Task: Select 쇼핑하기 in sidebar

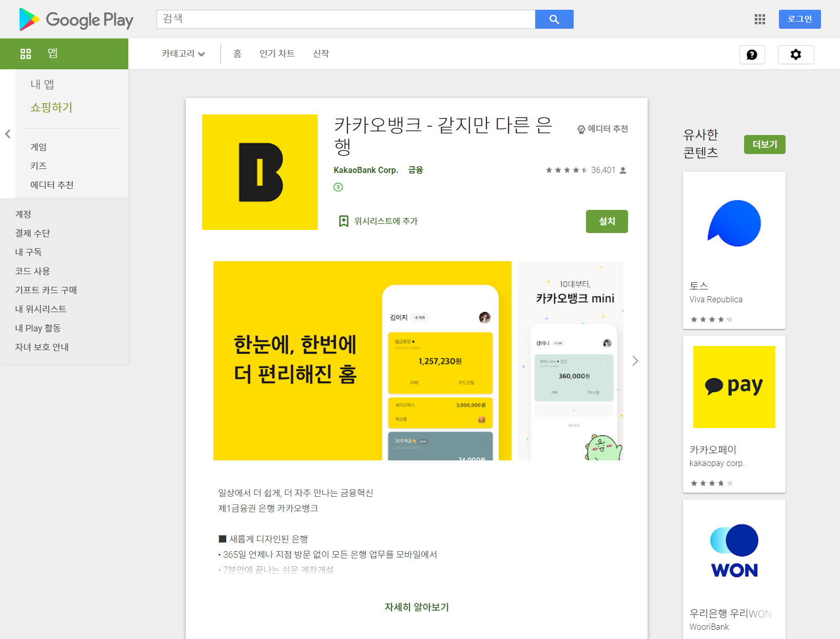Action: 51,107
